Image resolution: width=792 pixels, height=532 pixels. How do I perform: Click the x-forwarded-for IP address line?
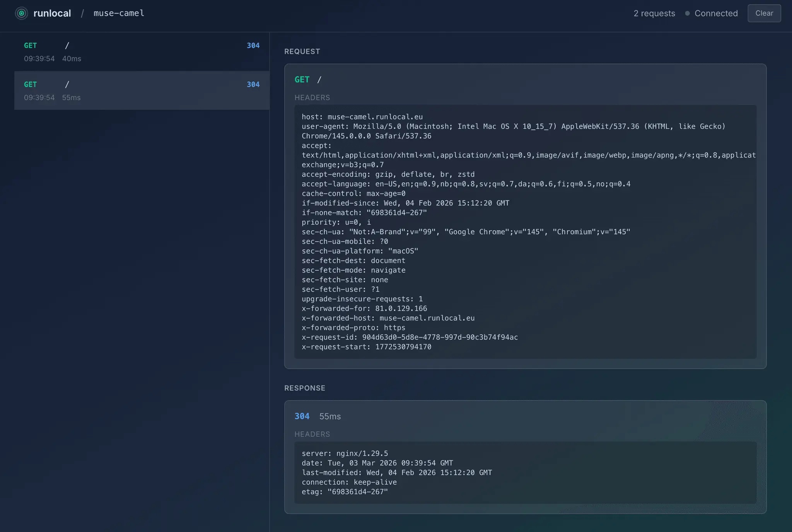click(364, 309)
